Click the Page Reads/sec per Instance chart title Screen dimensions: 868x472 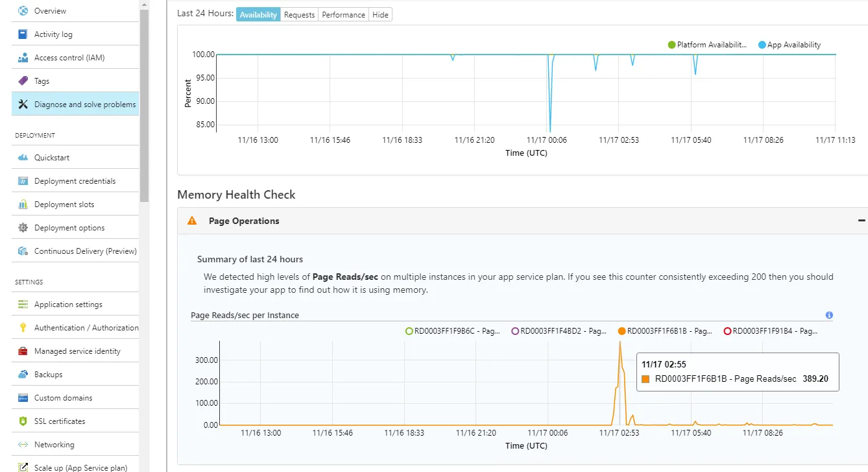tap(245, 316)
